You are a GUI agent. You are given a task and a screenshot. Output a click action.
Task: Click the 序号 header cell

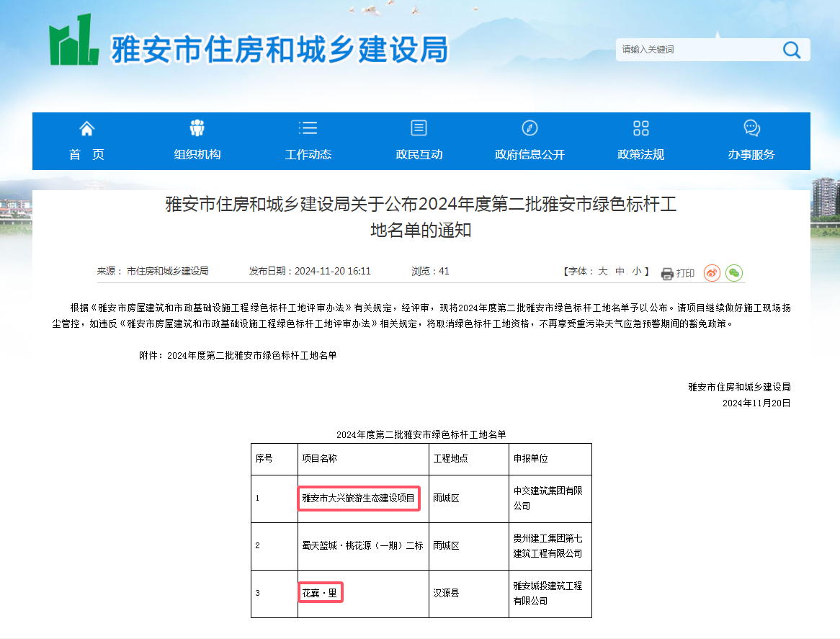(x=274, y=459)
